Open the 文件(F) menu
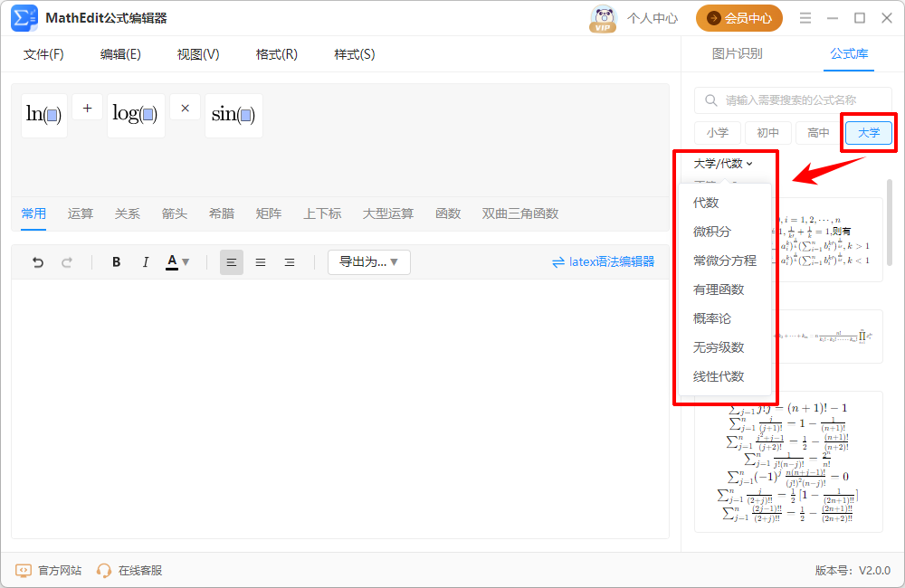 point(43,54)
